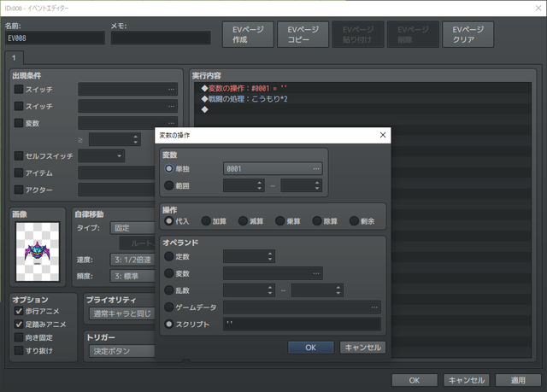Click EVページ作成 button
This screenshot has height=392, width=547.
click(248, 34)
